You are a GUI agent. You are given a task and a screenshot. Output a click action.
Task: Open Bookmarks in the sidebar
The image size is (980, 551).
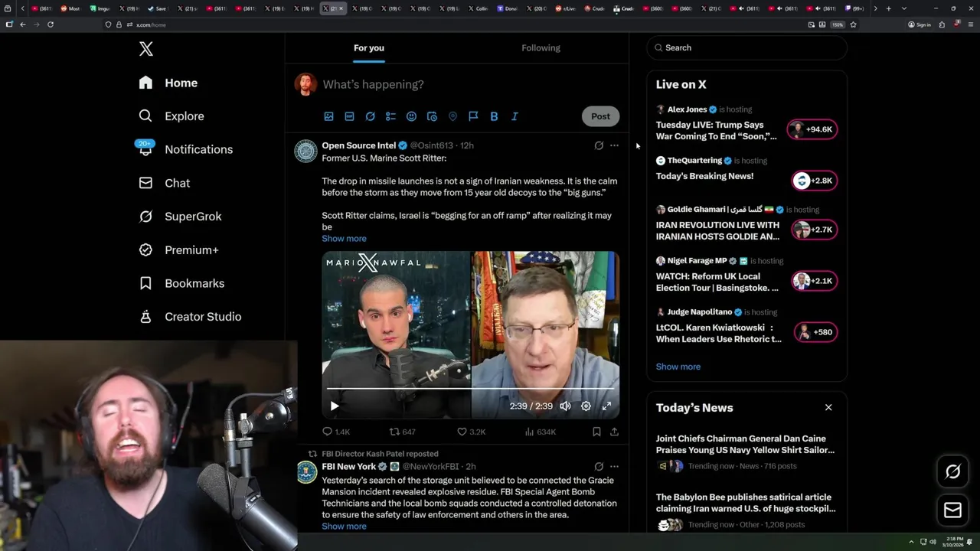[x=182, y=283]
